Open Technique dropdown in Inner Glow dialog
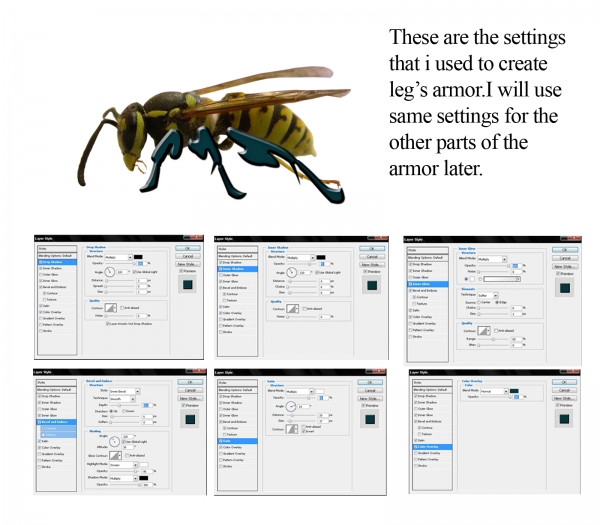This screenshot has width=600, height=525. click(488, 295)
